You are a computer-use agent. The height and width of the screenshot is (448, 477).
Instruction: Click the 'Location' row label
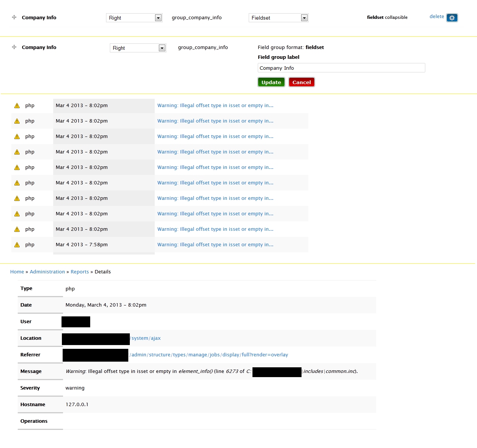pos(31,338)
